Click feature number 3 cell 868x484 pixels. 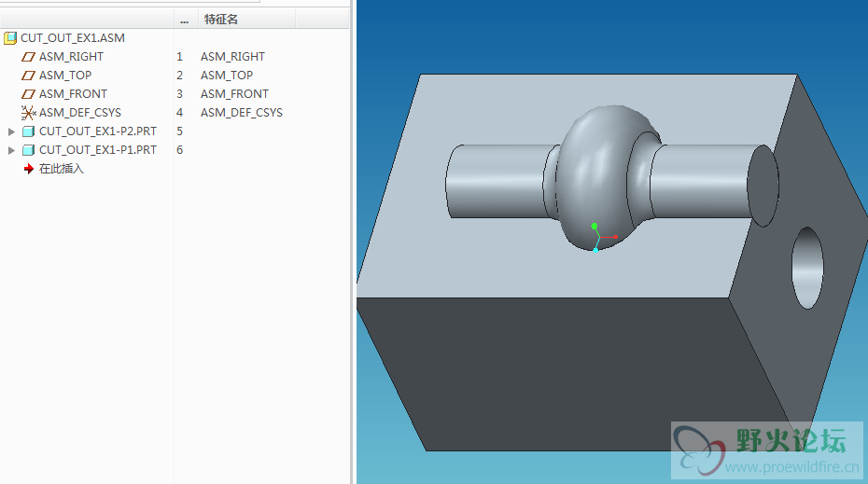(179, 94)
